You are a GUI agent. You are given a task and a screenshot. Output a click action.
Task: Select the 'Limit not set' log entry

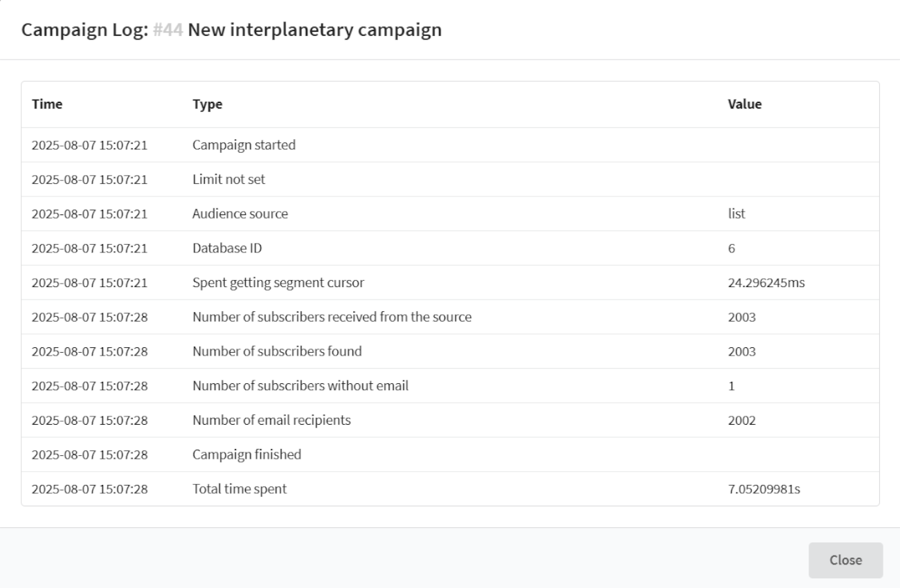coord(228,180)
